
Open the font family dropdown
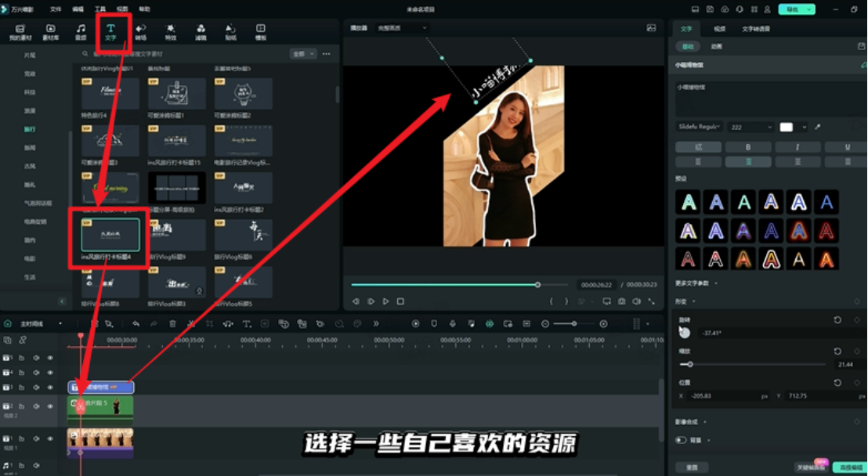coord(700,127)
